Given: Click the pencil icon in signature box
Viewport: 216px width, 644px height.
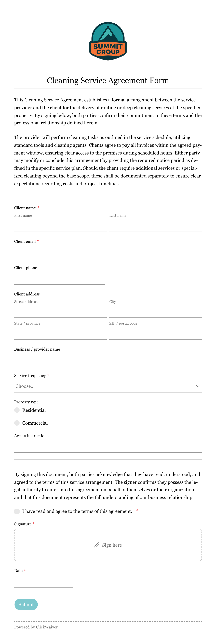Looking at the screenshot, I should point(97,545).
